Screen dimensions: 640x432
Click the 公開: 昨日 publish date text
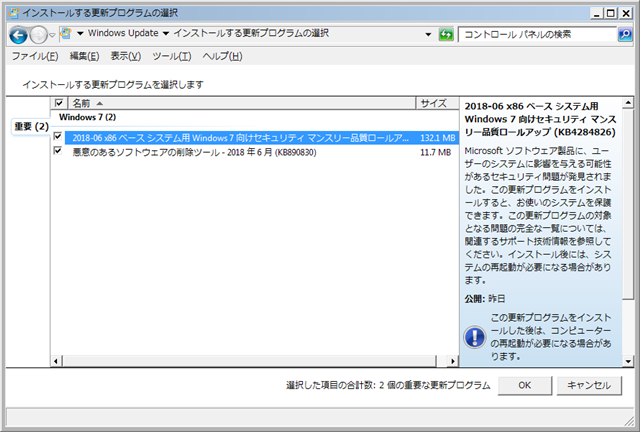485,299
